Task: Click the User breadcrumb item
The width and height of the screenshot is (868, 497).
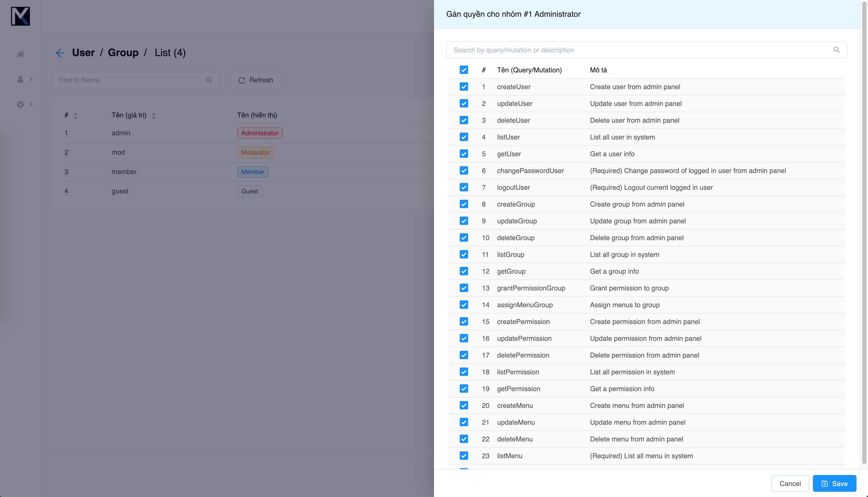Action: (x=83, y=53)
